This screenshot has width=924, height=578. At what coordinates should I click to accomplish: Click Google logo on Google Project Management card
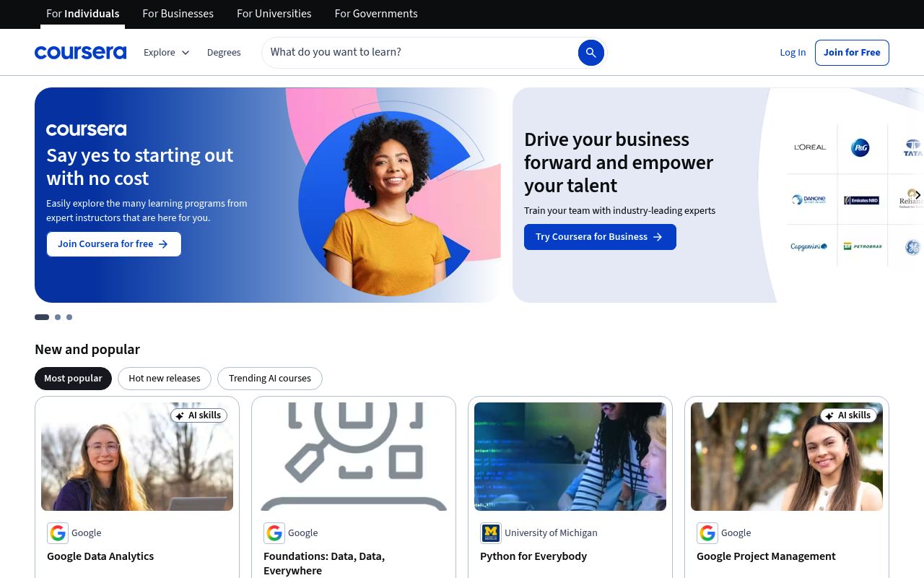coord(707,533)
